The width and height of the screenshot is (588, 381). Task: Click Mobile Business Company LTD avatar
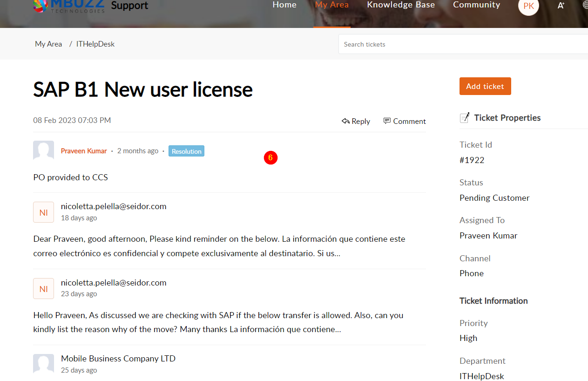pos(43,364)
